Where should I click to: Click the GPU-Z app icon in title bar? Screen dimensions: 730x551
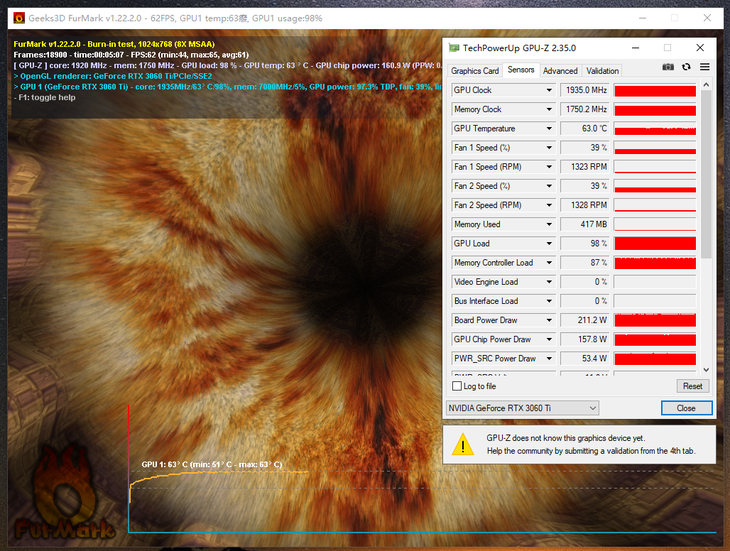point(455,47)
